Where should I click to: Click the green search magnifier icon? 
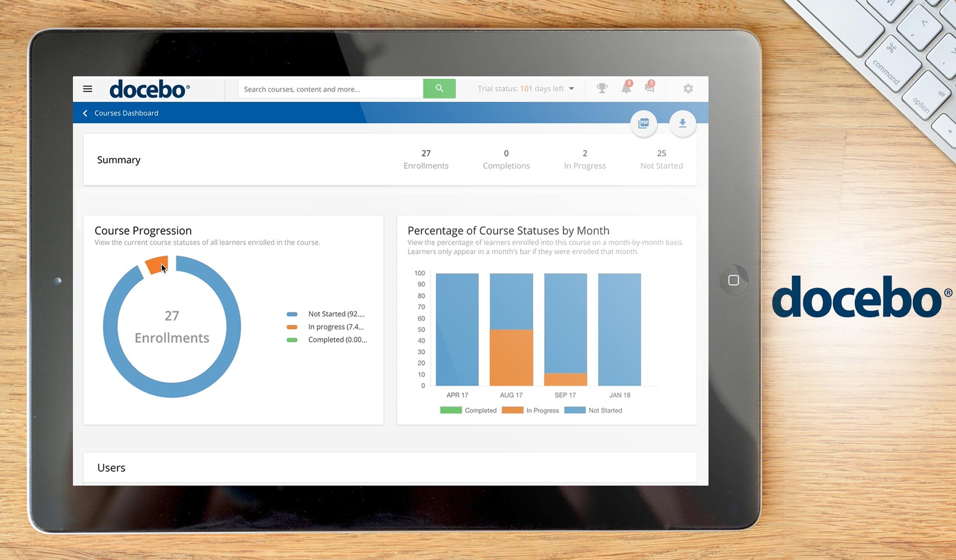439,88
